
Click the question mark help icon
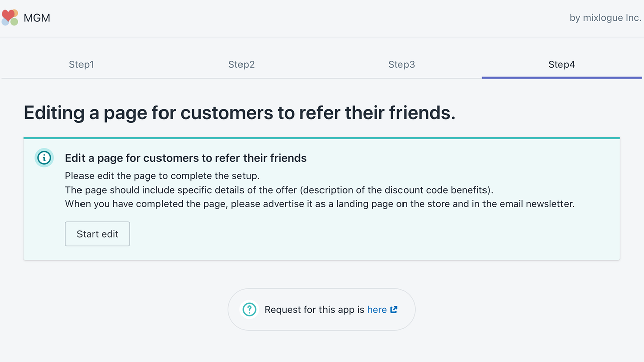tap(249, 309)
